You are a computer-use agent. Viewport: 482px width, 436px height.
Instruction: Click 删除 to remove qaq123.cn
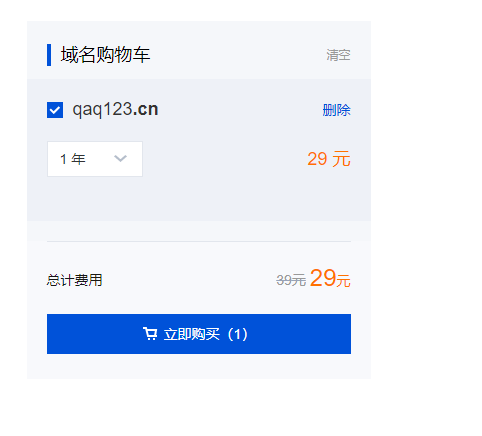336,110
